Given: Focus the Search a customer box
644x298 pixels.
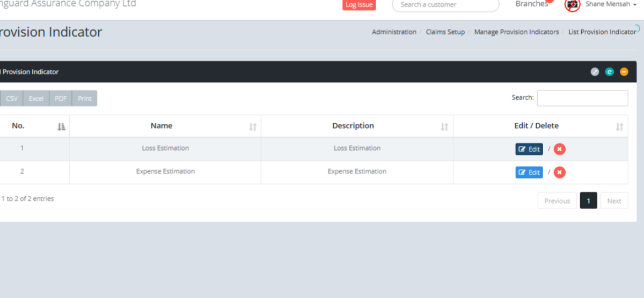Looking at the screenshot, I should click(x=445, y=5).
